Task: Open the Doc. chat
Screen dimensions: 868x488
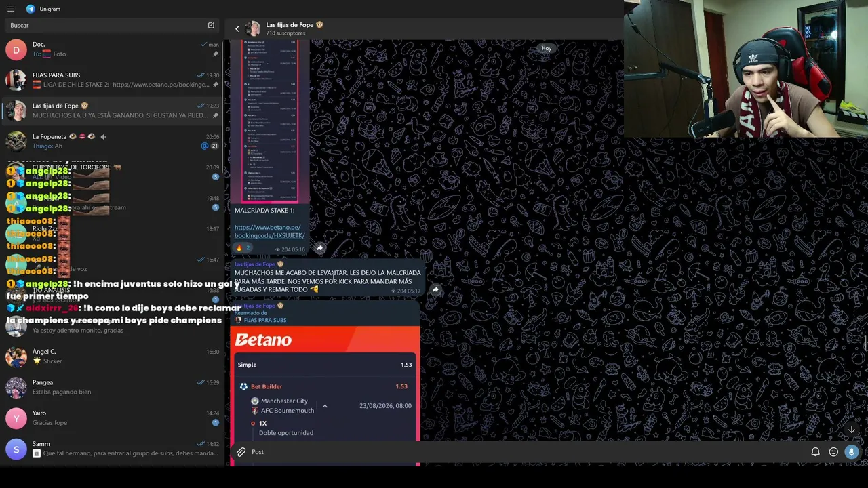Action: 112,49
